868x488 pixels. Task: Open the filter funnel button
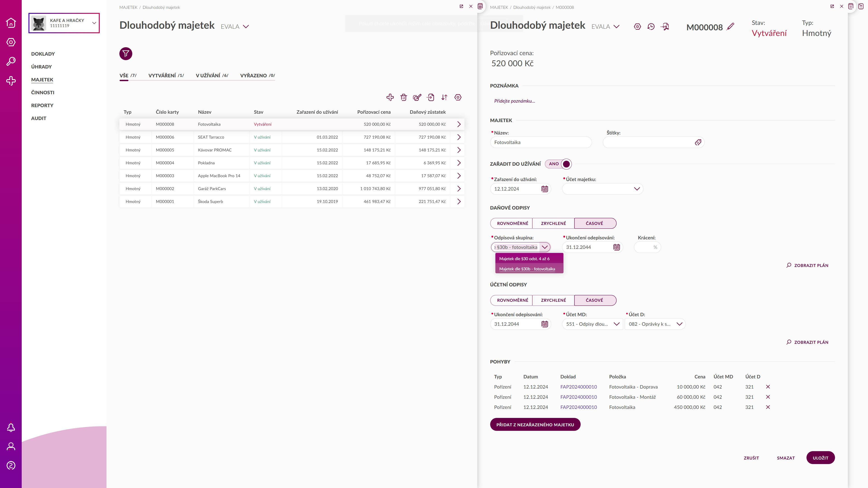click(x=126, y=54)
